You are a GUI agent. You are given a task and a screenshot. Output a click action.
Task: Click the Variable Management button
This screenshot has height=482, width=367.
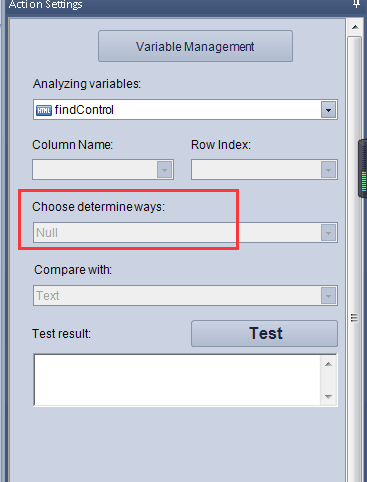tap(195, 46)
